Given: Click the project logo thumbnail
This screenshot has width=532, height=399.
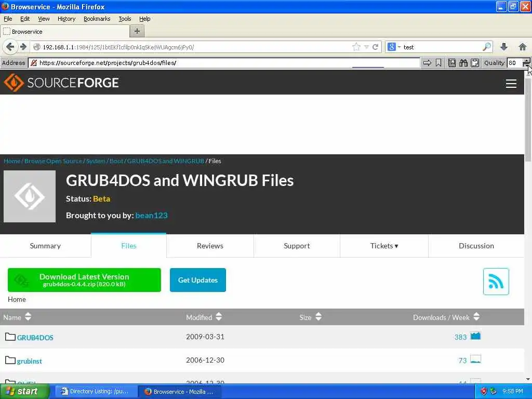Looking at the screenshot, I should (30, 196).
